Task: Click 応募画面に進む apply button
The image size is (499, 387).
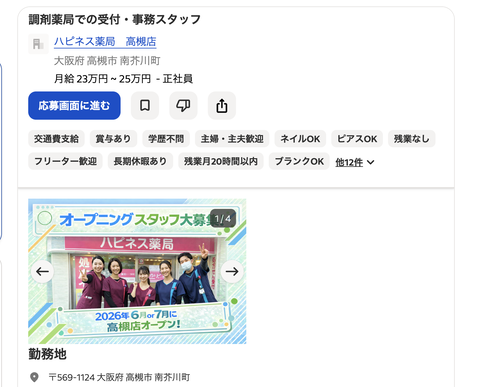Action: (74, 106)
